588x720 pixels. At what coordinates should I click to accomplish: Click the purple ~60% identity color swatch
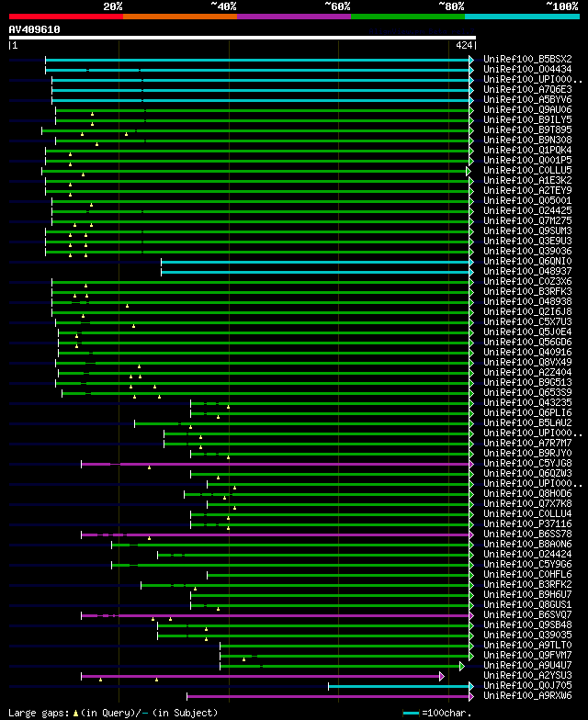[x=294, y=17]
